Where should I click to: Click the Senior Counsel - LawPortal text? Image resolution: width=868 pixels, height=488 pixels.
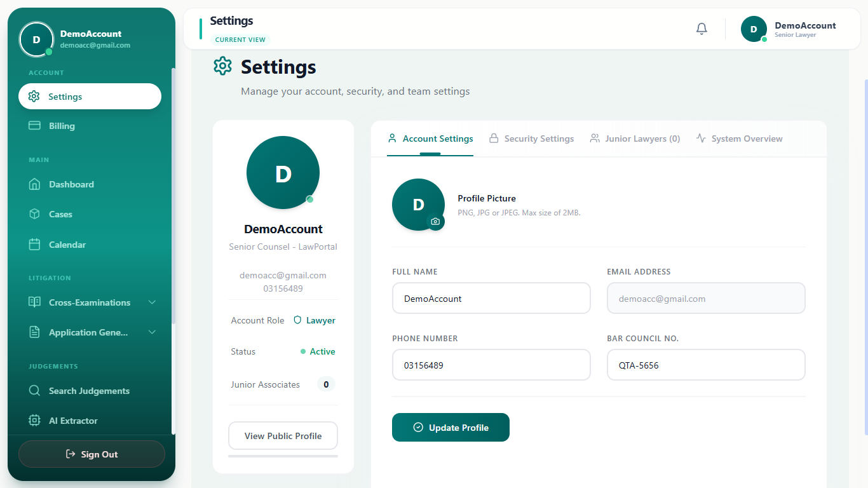coord(283,247)
